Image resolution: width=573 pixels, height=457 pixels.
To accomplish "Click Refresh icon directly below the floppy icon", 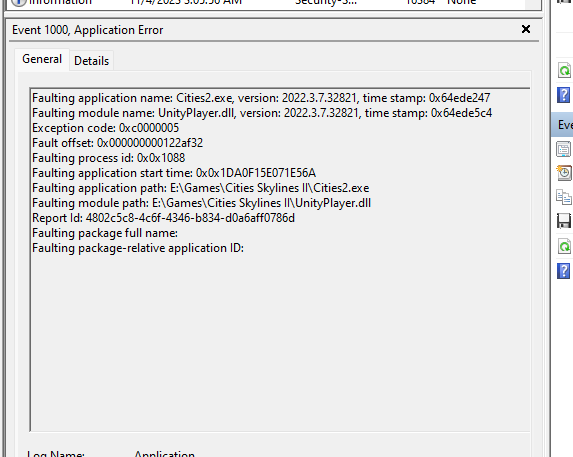I will (564, 246).
